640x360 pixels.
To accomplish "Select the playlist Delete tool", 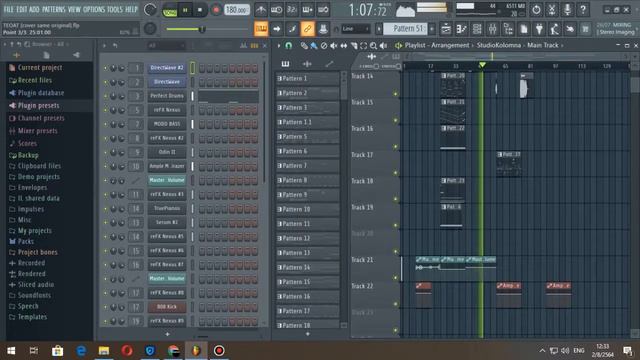I will pos(324,46).
